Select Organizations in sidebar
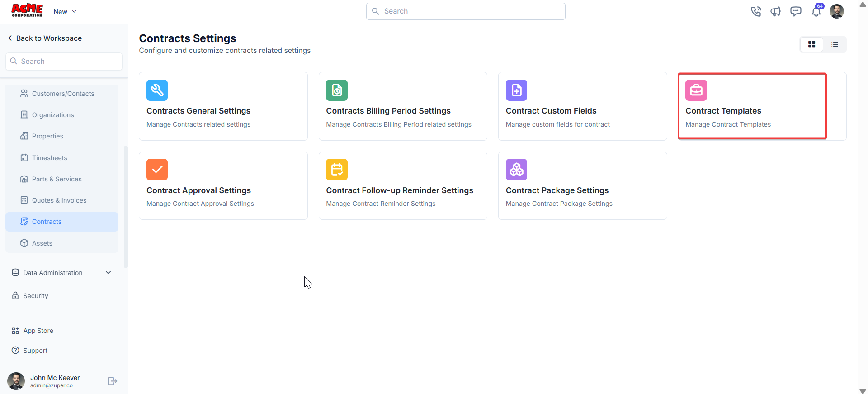Screen dimensions: 868x394 tap(62, 115)
